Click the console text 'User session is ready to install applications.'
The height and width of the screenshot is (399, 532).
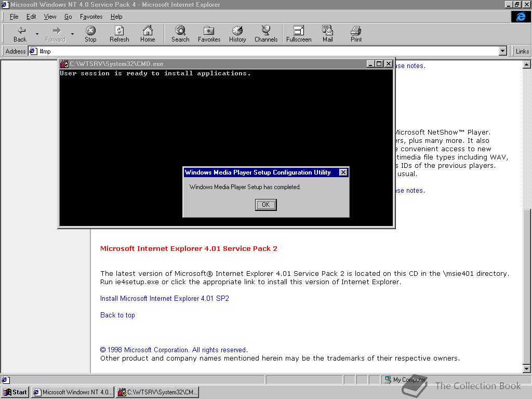(x=155, y=73)
